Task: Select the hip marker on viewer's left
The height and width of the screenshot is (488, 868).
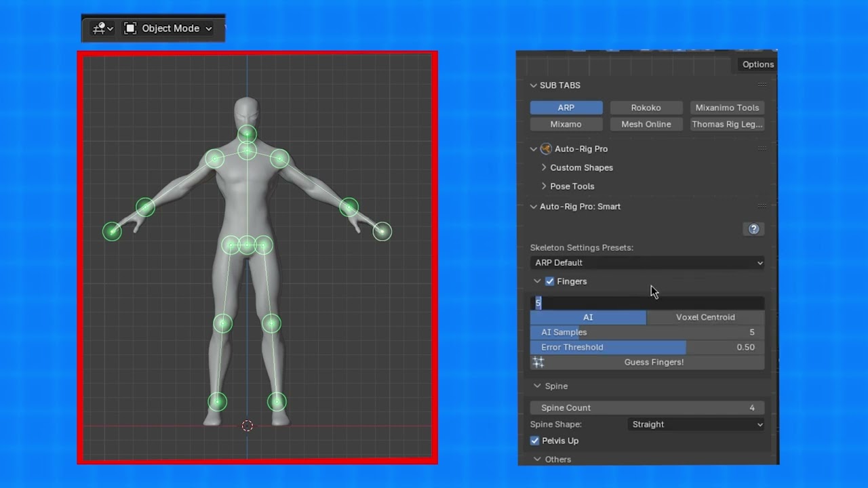Action: point(231,245)
